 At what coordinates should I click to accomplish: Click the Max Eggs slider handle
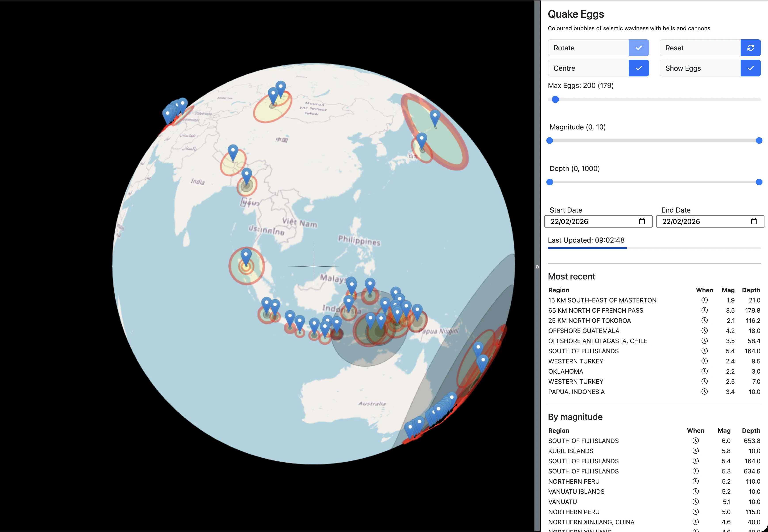point(555,99)
